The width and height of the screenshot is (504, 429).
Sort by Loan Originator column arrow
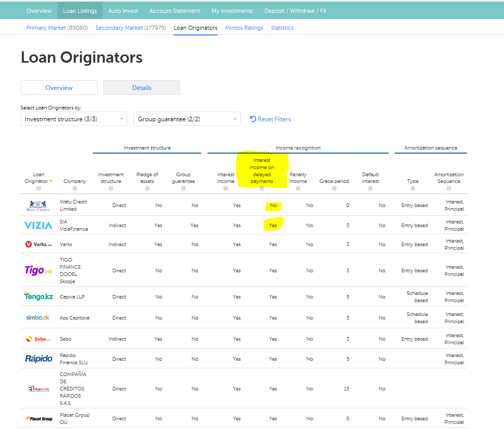(x=51, y=181)
